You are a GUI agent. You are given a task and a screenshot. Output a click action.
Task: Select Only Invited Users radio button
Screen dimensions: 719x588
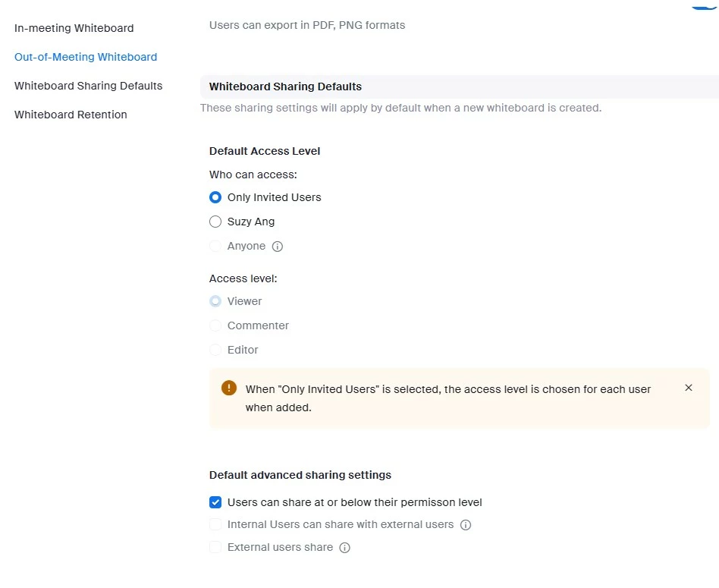pyautogui.click(x=215, y=197)
